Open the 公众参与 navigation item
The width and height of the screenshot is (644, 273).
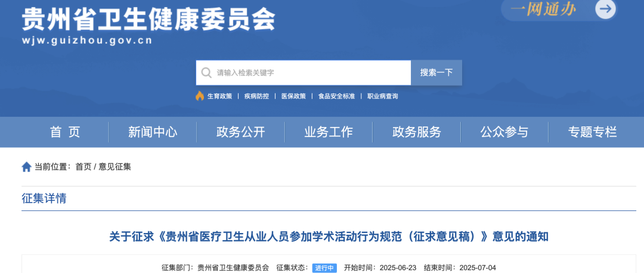point(504,132)
